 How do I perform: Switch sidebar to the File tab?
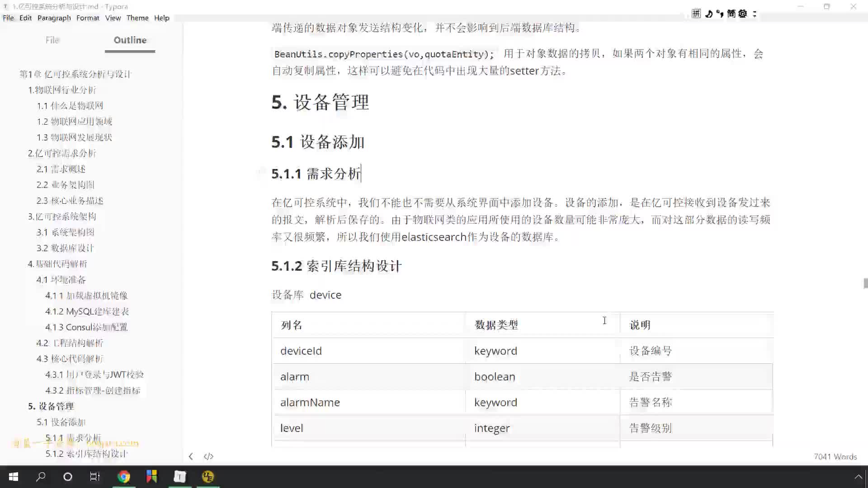(52, 40)
